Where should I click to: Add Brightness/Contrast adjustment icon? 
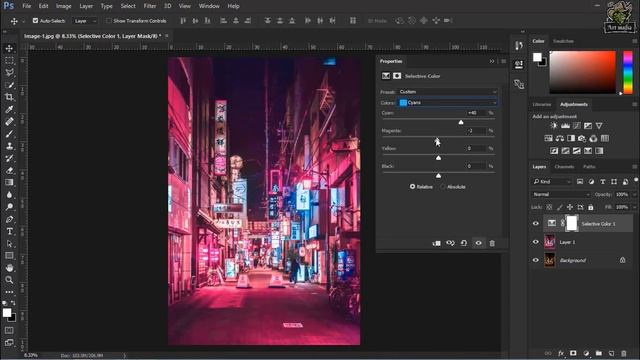click(554, 126)
